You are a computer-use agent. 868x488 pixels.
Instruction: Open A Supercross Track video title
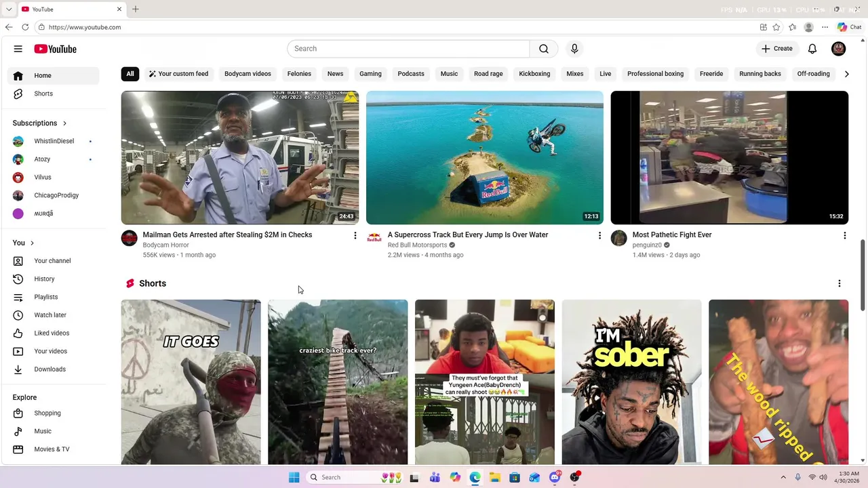click(468, 235)
